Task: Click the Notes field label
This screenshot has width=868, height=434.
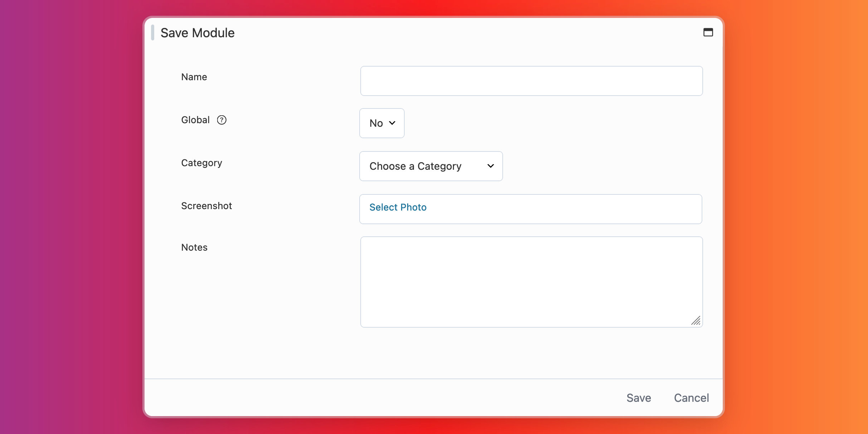Action: pos(194,247)
